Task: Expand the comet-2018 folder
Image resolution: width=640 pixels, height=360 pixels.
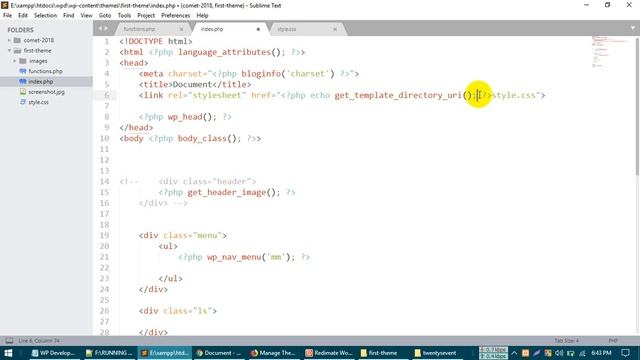Action: click(x=9, y=40)
